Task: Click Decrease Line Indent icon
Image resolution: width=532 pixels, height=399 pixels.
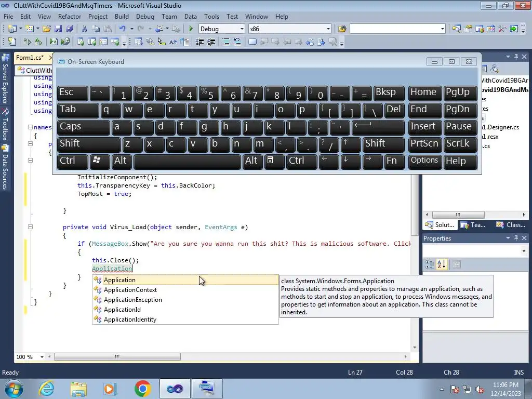Action: point(200,42)
